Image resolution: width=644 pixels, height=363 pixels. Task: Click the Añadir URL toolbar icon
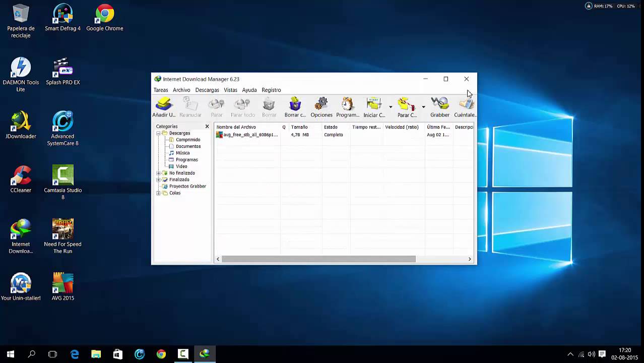pos(164,107)
